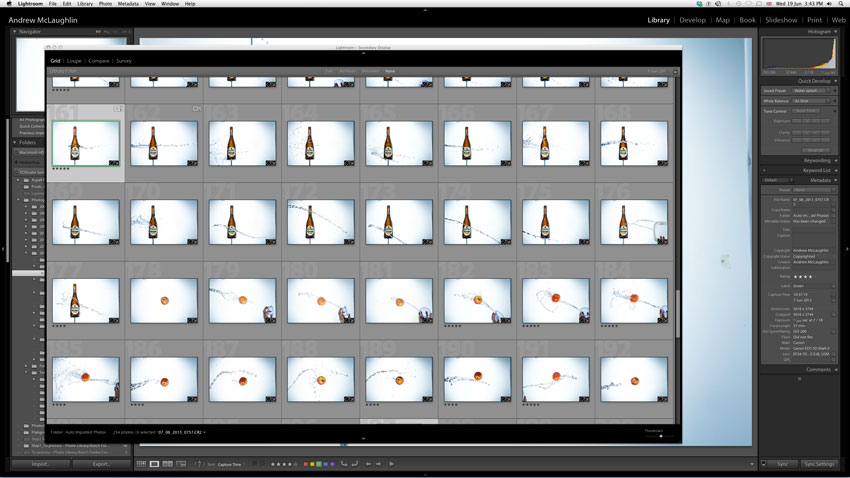Viewport: 850px width, 478px height.
Task: Click the rotate clockwise icon in toolbar
Action: click(355, 464)
